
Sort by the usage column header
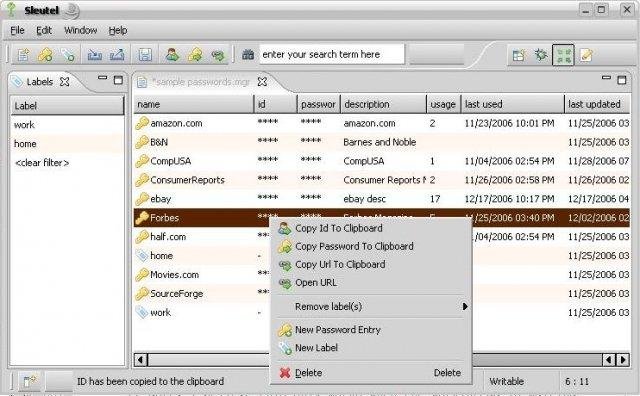click(443, 105)
